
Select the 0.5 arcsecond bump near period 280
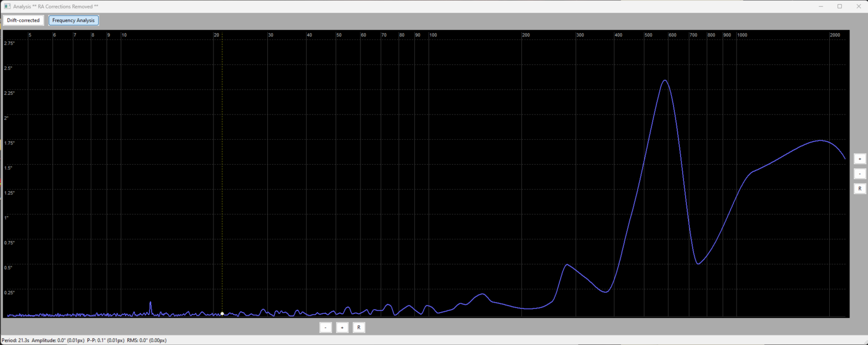point(568,265)
